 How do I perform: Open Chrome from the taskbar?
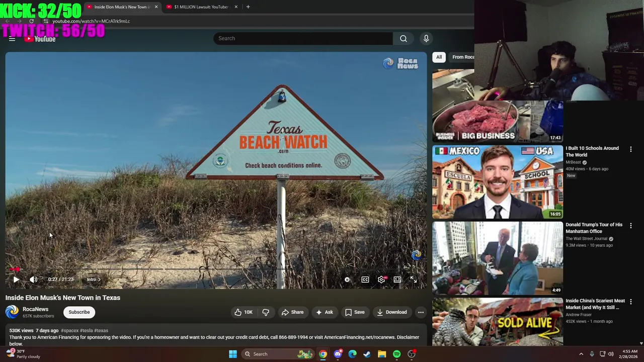(323, 354)
